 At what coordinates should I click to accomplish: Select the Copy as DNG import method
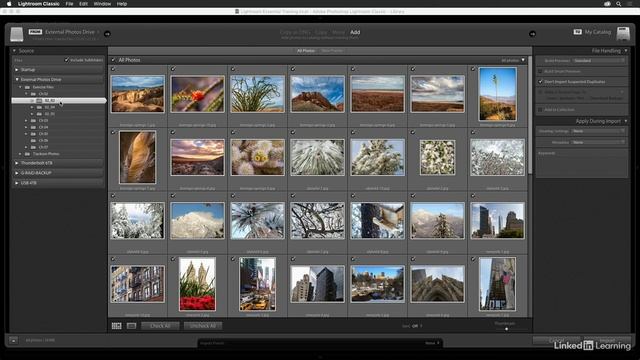[295, 32]
